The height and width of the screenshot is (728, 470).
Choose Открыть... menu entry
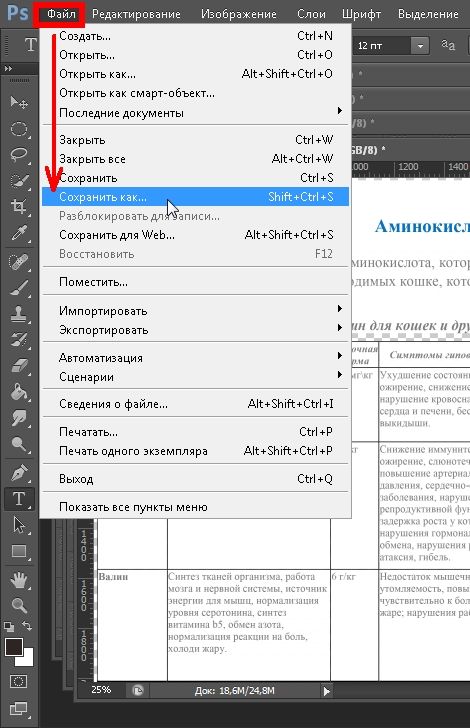tap(196, 55)
